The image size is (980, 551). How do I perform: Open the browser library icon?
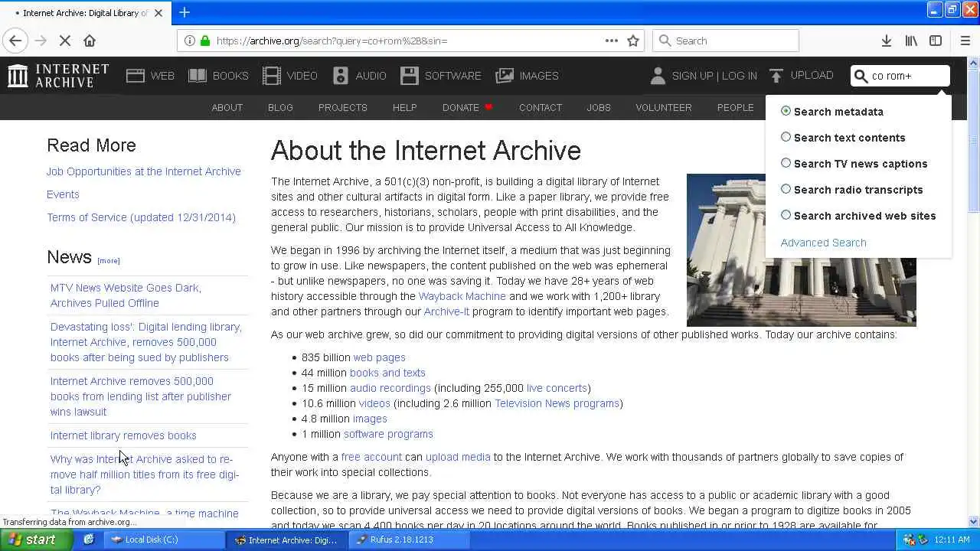[911, 41]
